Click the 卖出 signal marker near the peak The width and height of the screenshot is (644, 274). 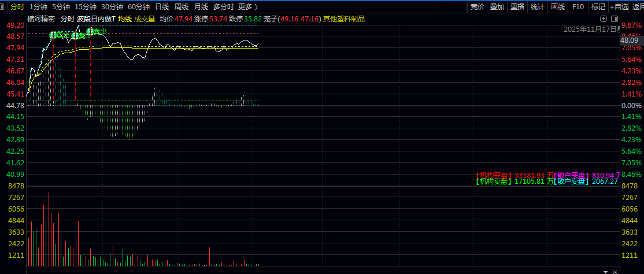pyautogui.click(x=96, y=31)
